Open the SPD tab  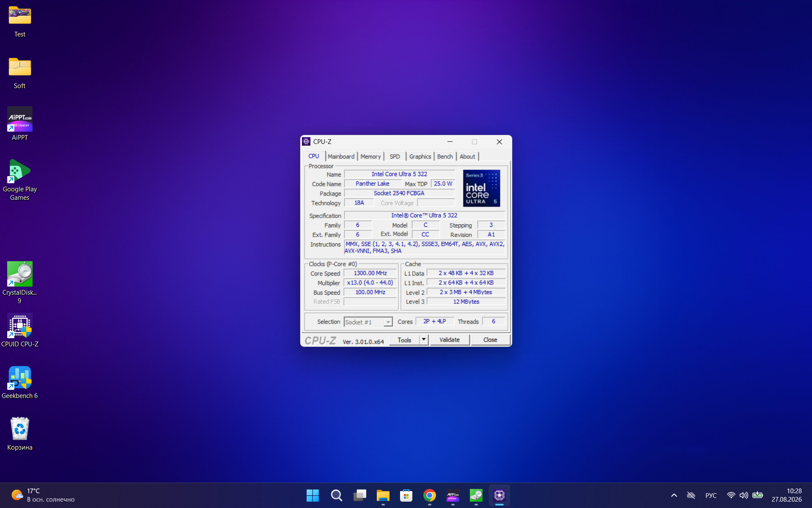click(x=395, y=157)
